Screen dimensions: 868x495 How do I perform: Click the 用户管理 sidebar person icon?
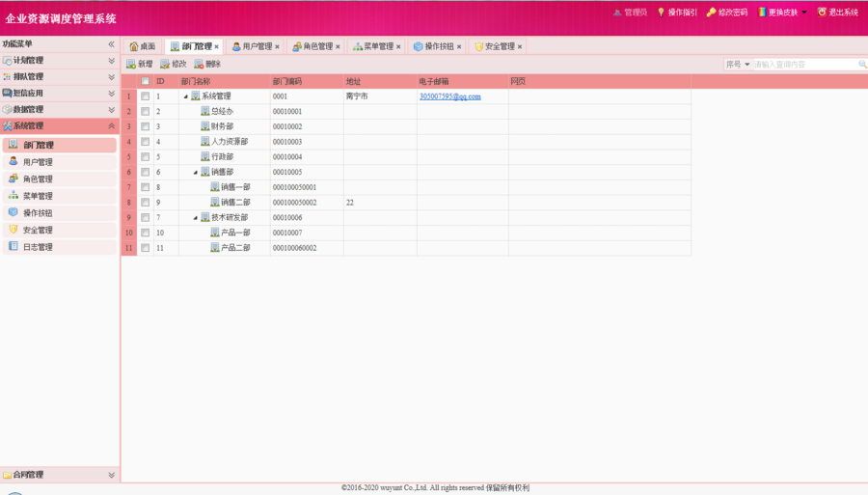point(14,161)
